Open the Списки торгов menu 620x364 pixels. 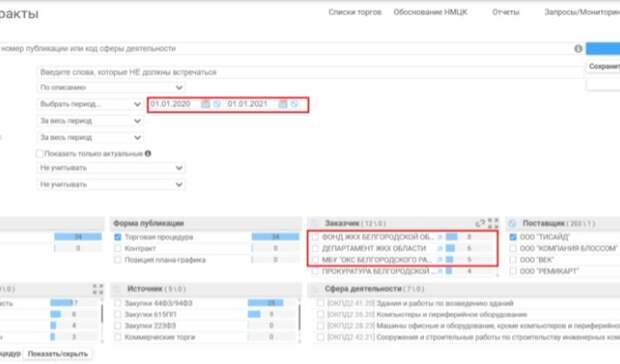355,12
